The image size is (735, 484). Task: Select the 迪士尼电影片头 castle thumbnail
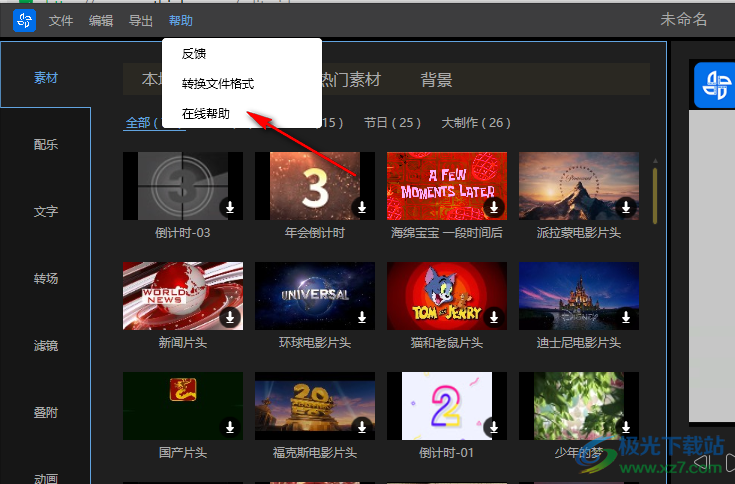578,296
